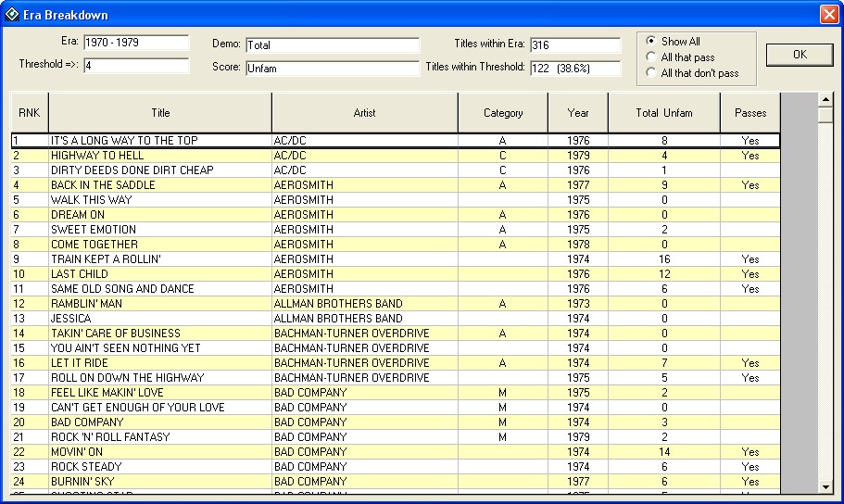The width and height of the screenshot is (844, 504).
Task: Select the TRAIN KEPT A ROLLIN' title
Action: pos(106,259)
